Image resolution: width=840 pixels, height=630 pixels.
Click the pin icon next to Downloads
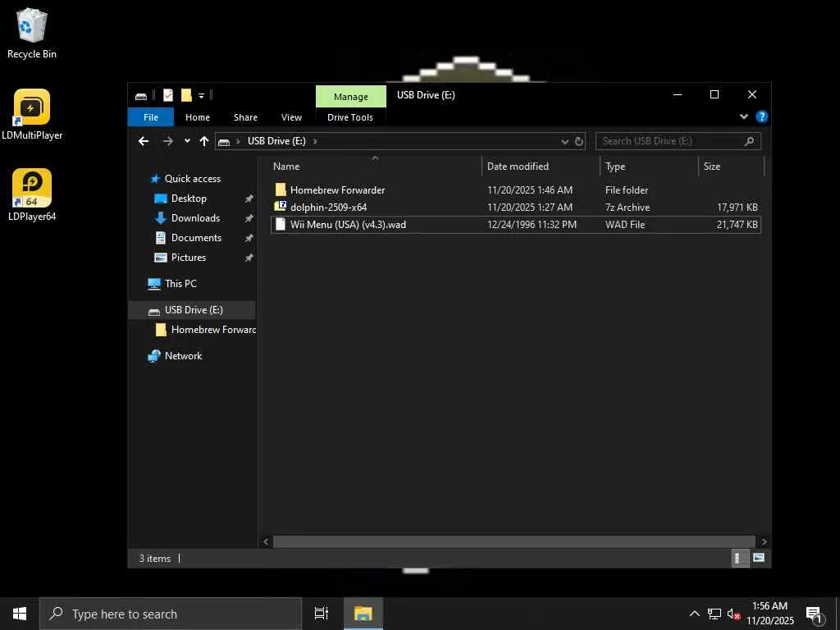[249, 218]
